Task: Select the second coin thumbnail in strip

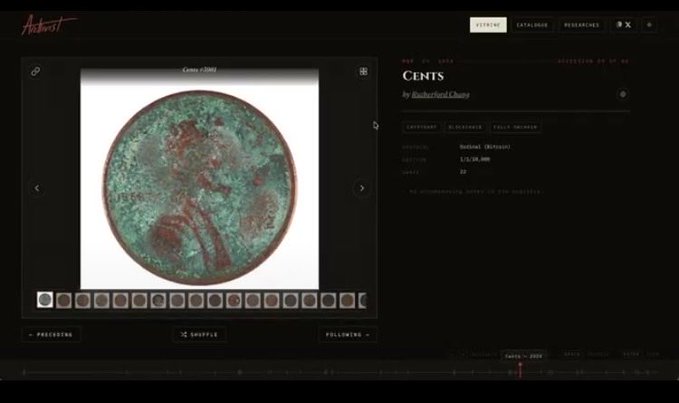Action: (x=64, y=300)
